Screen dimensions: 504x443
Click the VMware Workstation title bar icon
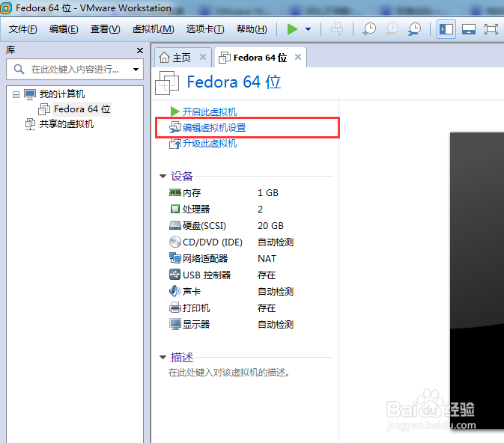tap(6, 8)
